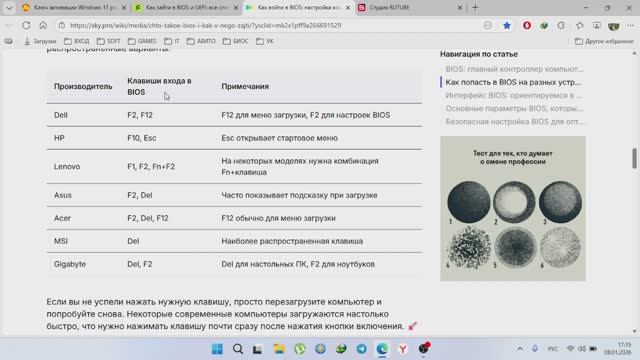
Task: Open Microsoft Edge taskbar icon
Action: [x=382, y=349]
